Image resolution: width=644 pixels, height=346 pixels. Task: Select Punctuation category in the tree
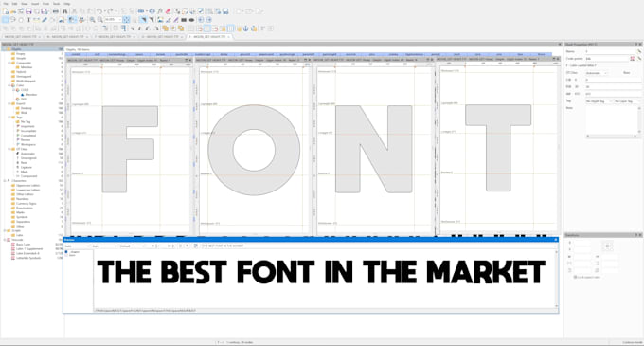click(25, 208)
